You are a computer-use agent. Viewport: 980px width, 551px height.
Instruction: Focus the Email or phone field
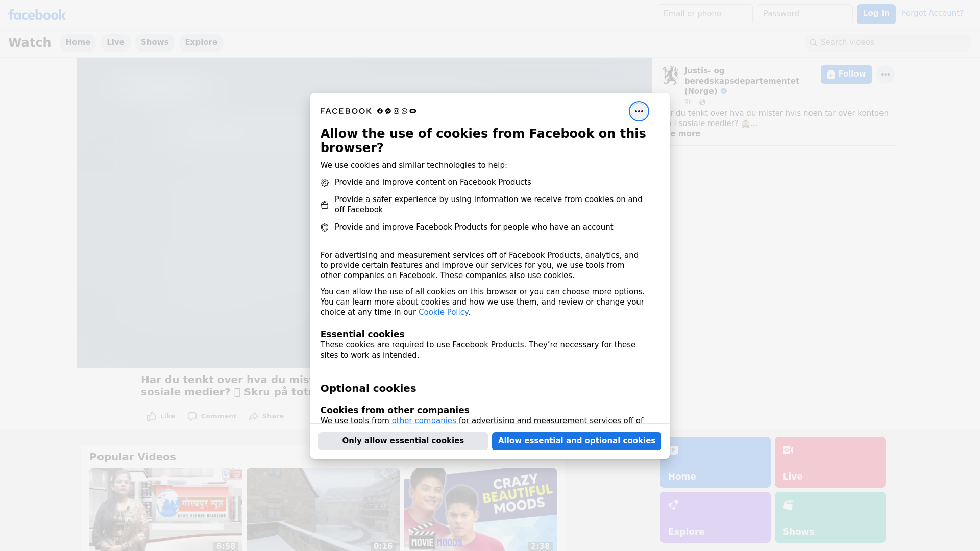point(704,14)
